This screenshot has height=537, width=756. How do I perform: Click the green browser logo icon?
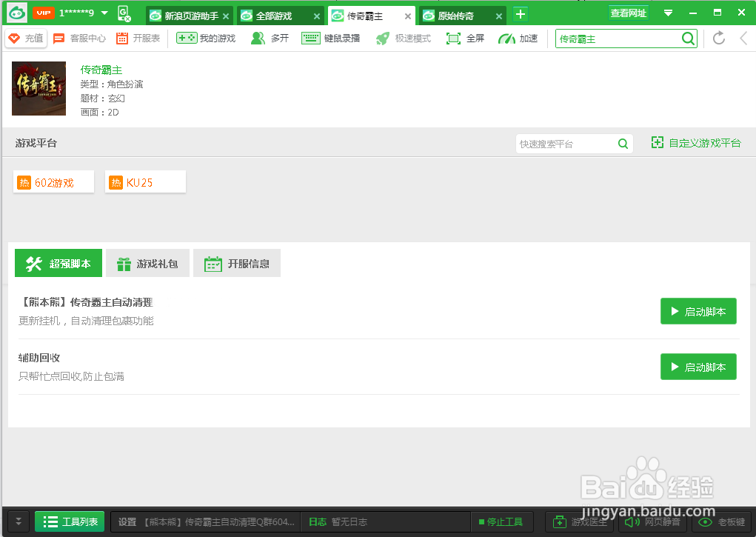17,13
